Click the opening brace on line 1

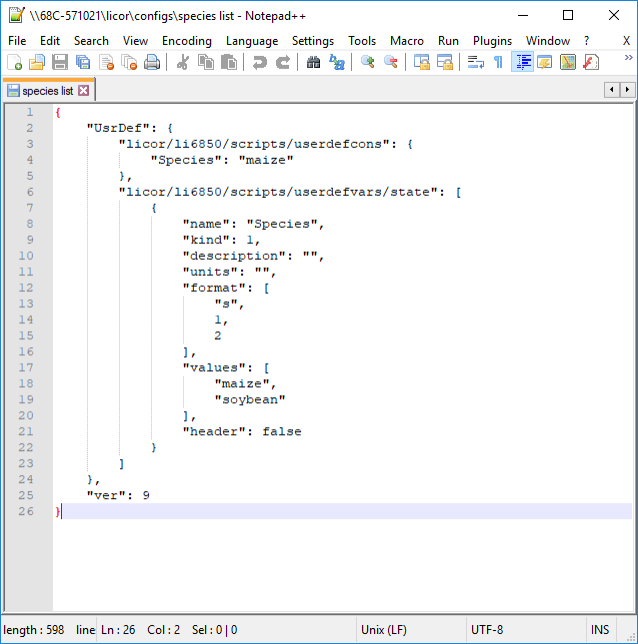pos(58,112)
